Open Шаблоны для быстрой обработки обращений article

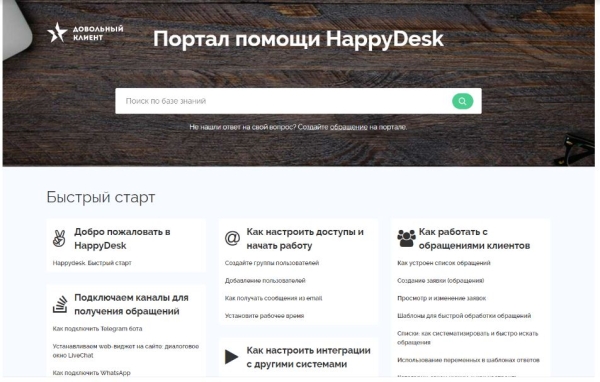(464, 316)
